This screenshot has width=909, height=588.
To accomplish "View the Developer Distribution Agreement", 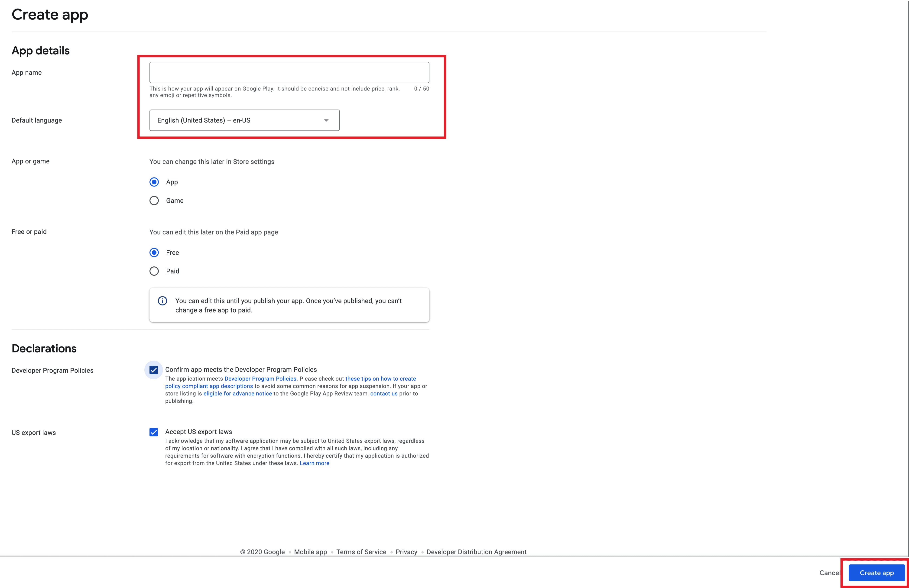I will coord(476,552).
